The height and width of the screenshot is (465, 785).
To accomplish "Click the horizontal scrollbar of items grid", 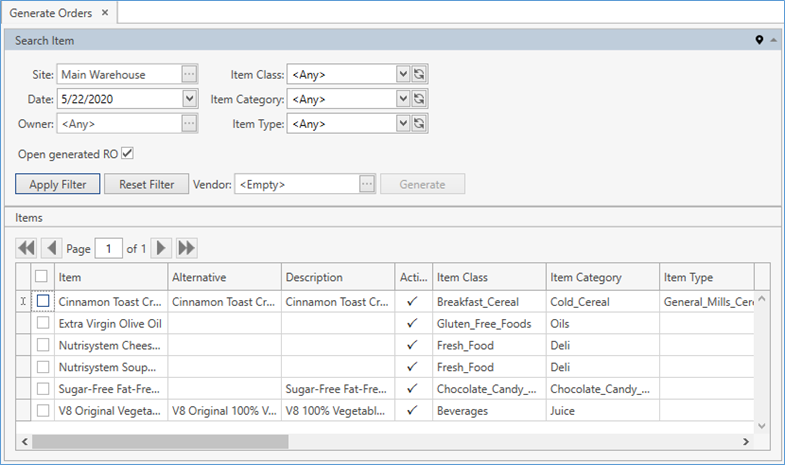I will tap(160, 441).
